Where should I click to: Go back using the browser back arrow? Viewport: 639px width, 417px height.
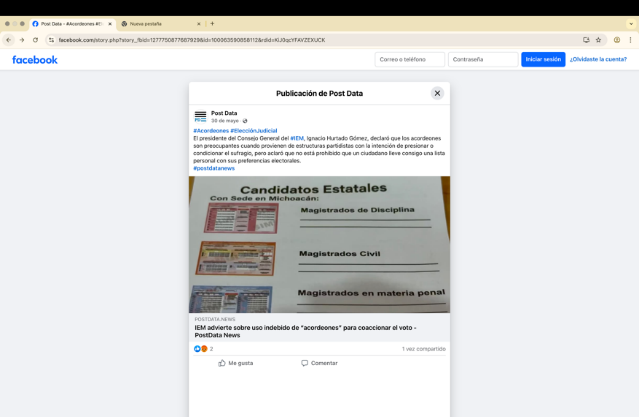tap(9, 40)
